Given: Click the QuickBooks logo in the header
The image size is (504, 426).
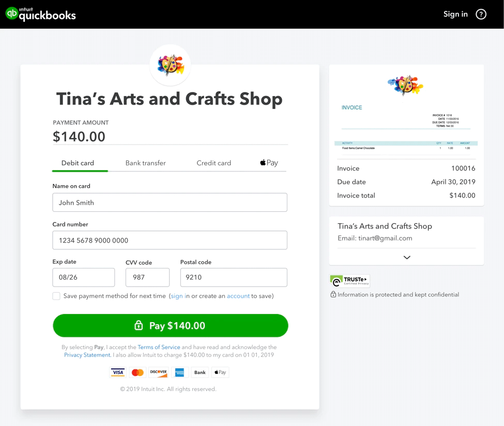Looking at the screenshot, I should [40, 14].
